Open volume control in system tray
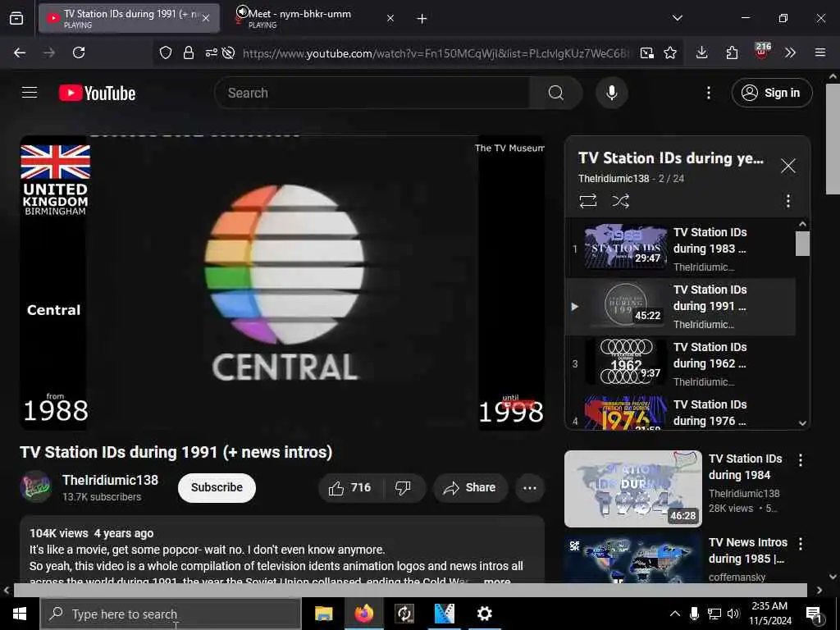840x630 pixels. pos(733,614)
